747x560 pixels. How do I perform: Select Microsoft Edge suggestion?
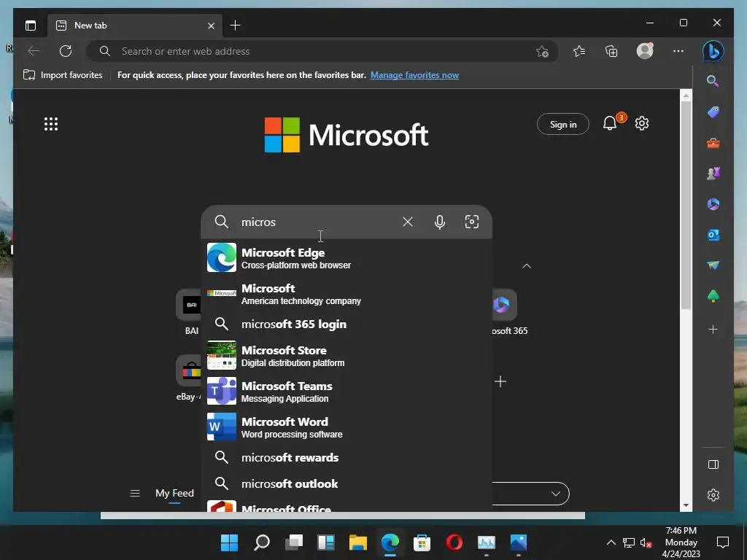click(x=347, y=257)
